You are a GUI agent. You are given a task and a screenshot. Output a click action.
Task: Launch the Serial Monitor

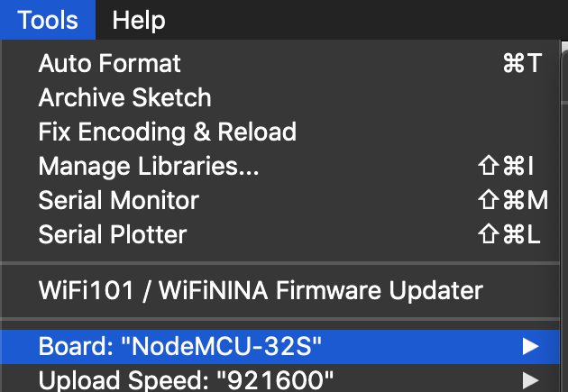pyautogui.click(x=118, y=200)
